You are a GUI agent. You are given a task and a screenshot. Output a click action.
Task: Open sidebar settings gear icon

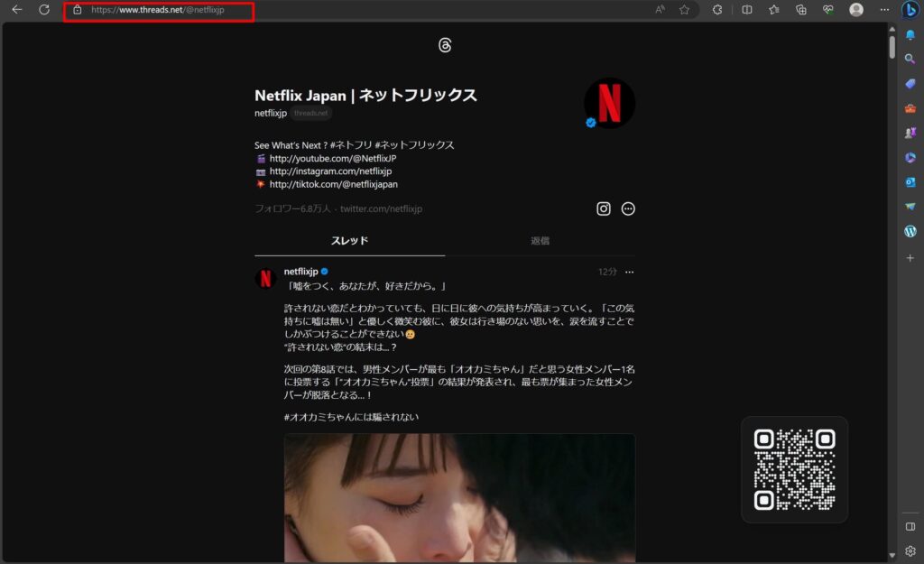point(910,551)
